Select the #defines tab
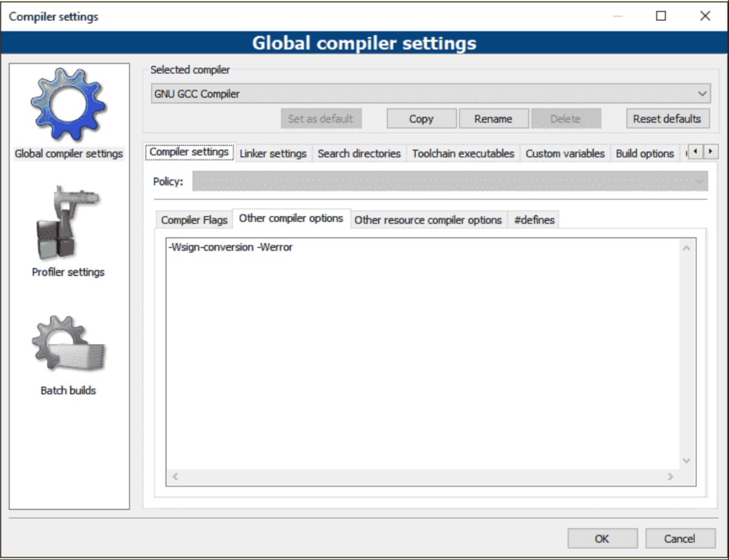This screenshot has height=560, width=729. (x=534, y=220)
